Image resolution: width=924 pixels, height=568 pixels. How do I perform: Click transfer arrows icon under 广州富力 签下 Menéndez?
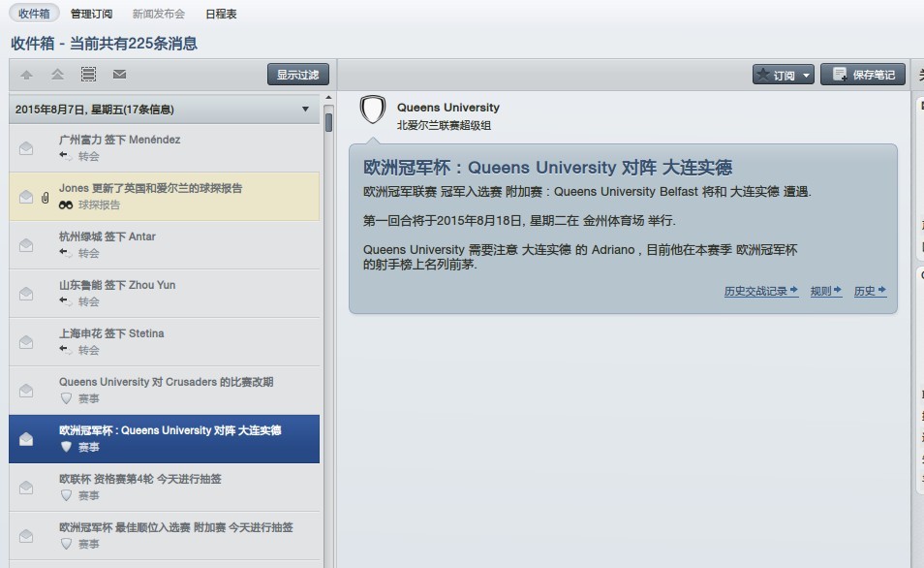point(66,156)
